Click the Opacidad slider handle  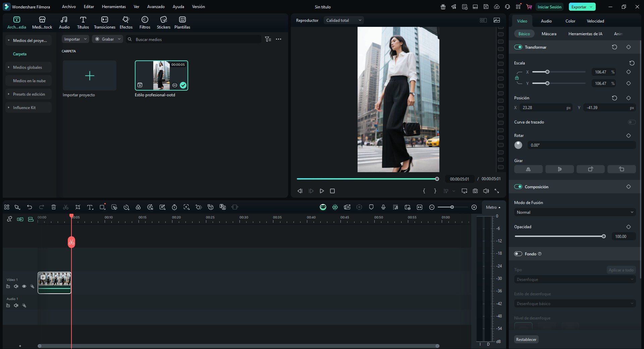pos(604,237)
